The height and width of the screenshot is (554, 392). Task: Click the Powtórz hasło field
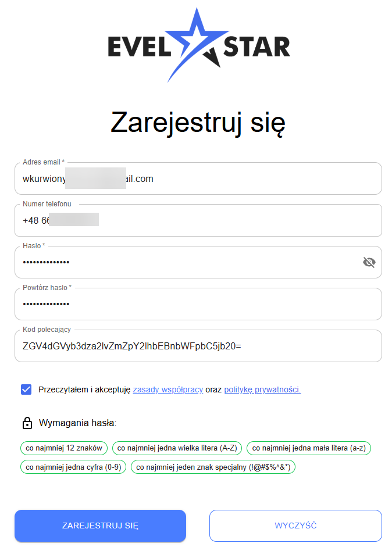[198, 304]
